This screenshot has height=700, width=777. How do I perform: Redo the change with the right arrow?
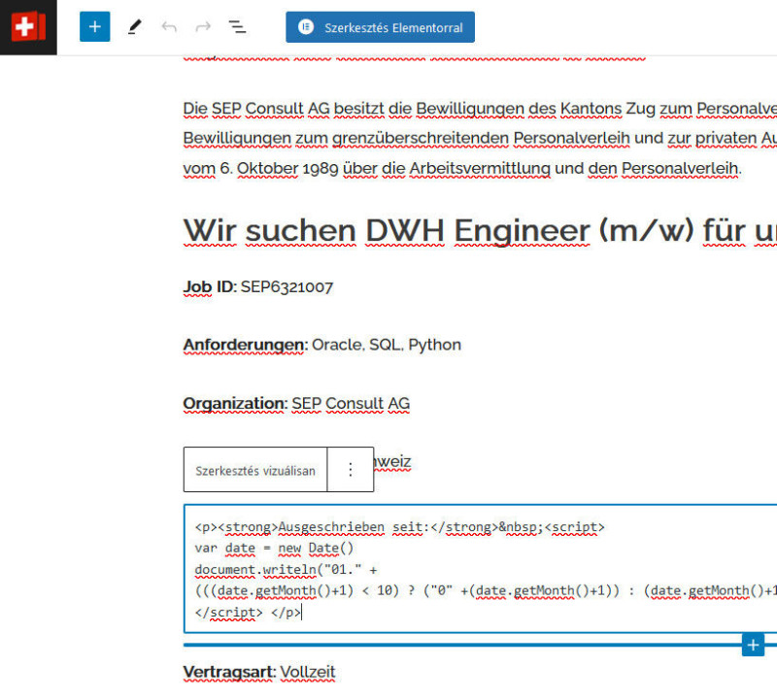click(x=203, y=27)
